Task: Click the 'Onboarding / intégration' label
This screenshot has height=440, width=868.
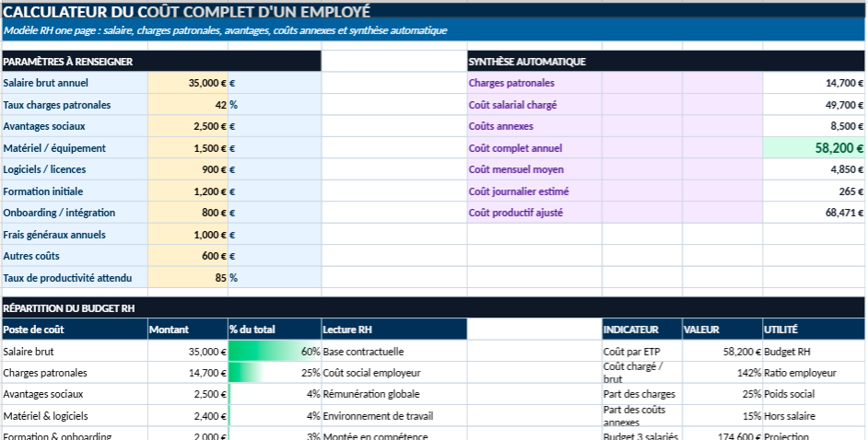Action: click(59, 213)
